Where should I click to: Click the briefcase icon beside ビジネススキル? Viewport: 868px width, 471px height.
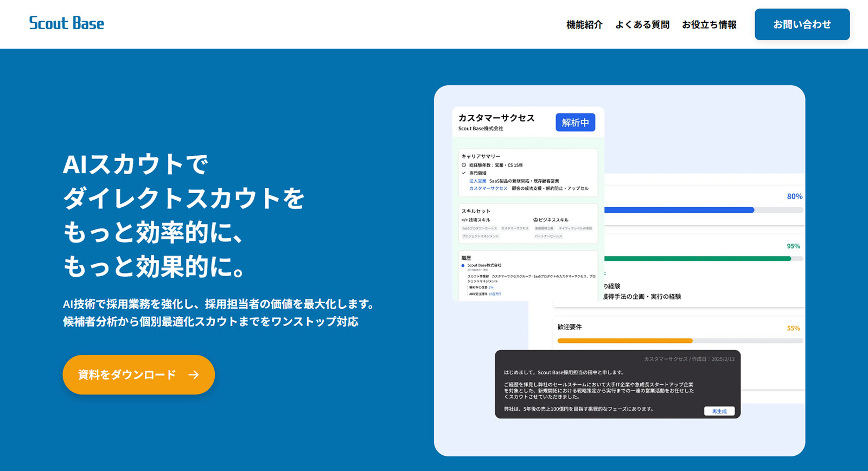pos(535,220)
